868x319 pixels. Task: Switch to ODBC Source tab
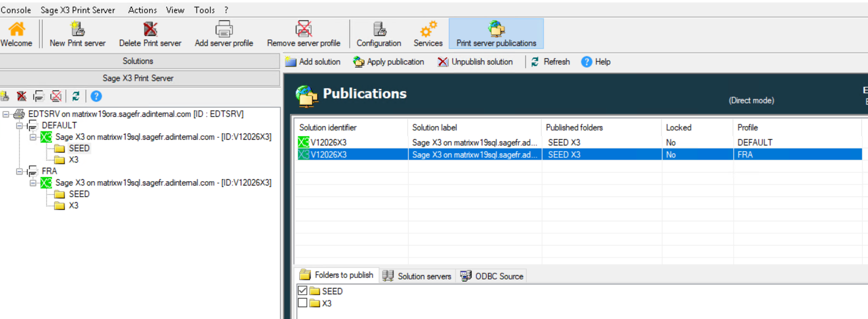pyautogui.click(x=491, y=276)
